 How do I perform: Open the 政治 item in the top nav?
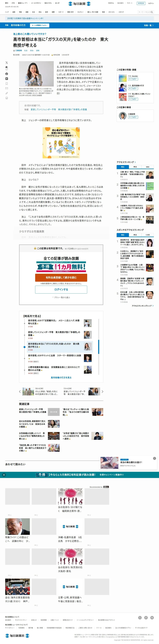tap(40, 12)
